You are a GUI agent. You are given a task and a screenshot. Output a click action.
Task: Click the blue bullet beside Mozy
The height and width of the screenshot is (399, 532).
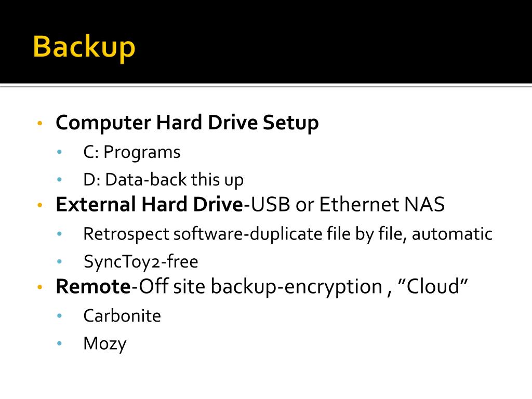(x=60, y=344)
